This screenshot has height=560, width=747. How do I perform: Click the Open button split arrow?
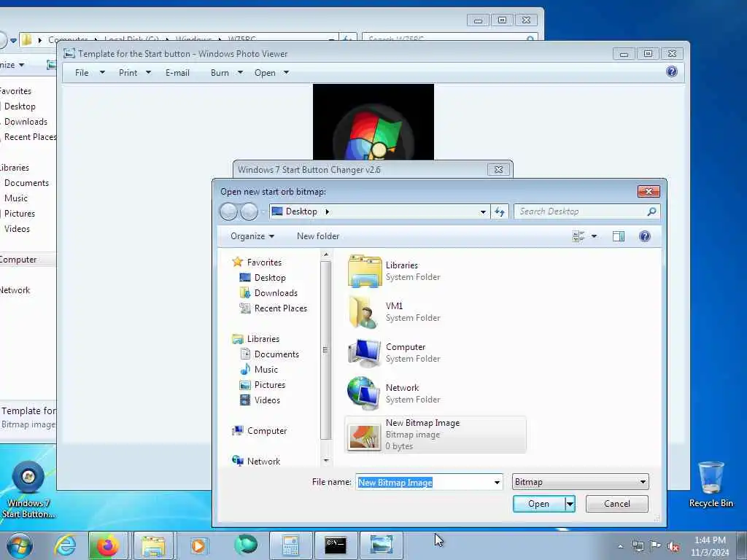pos(570,504)
